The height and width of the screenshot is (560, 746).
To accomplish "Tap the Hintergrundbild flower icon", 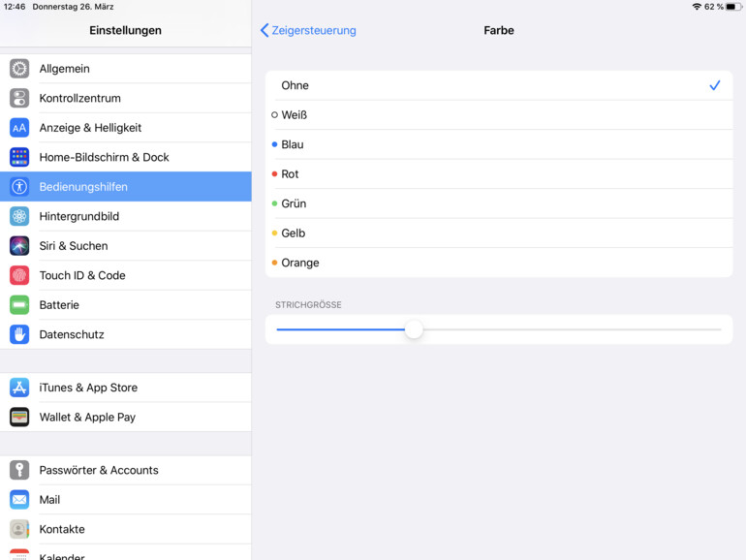I will click(x=19, y=216).
